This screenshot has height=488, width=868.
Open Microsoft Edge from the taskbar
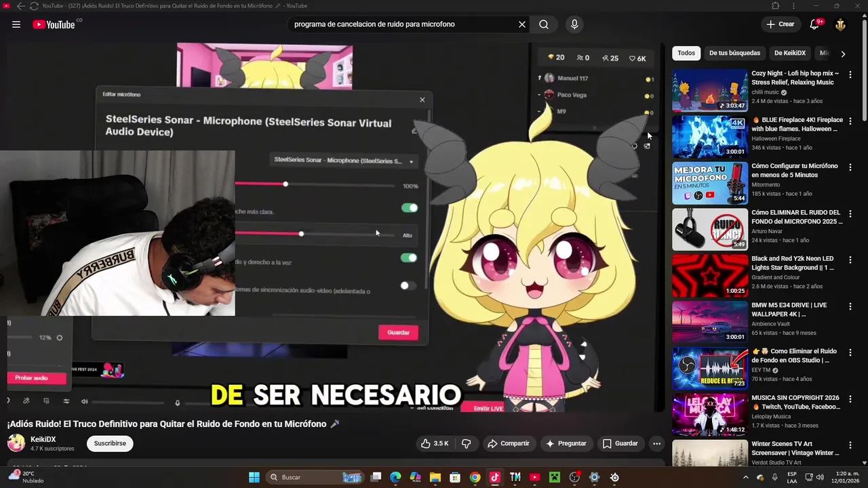[x=396, y=477]
